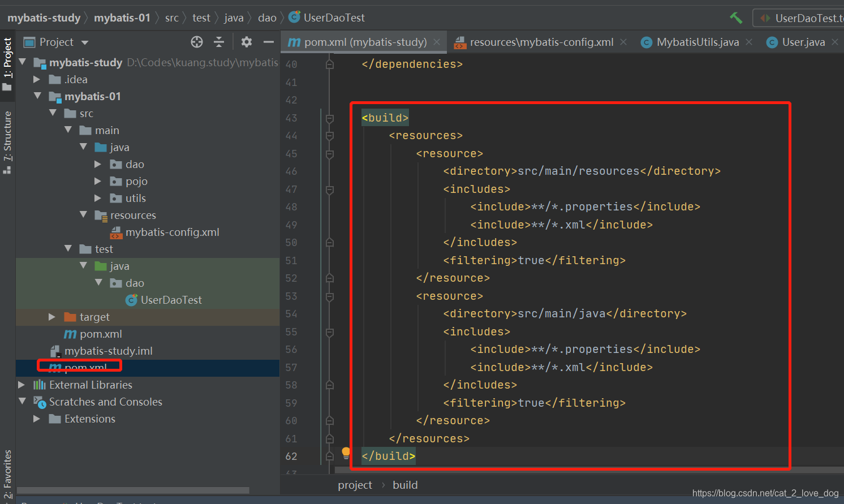This screenshot has height=504, width=844.
Task: Click the fold marker beside line 47
Action: point(330,189)
